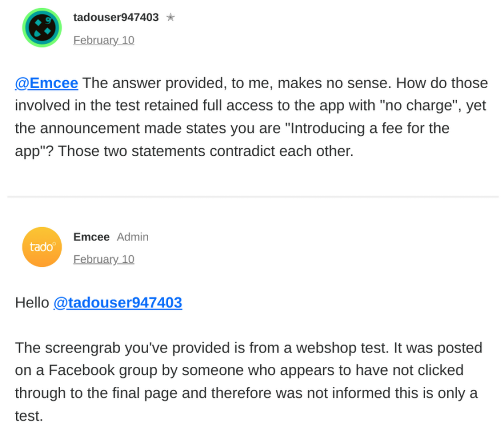Screen dimensions: 504x431
Task: Click the word "Facebook" in Emcee's reply
Action: (82, 370)
